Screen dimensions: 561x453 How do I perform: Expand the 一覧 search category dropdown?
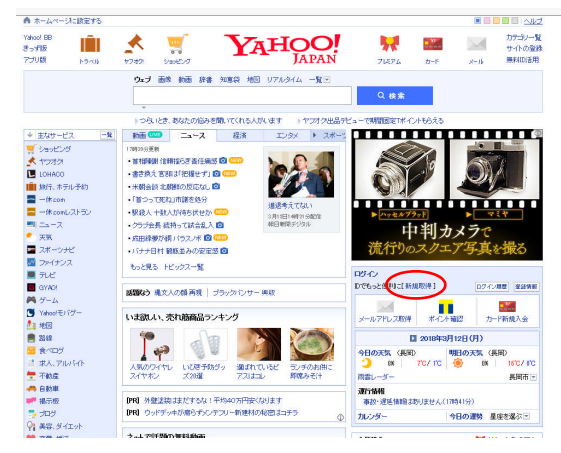[327, 79]
